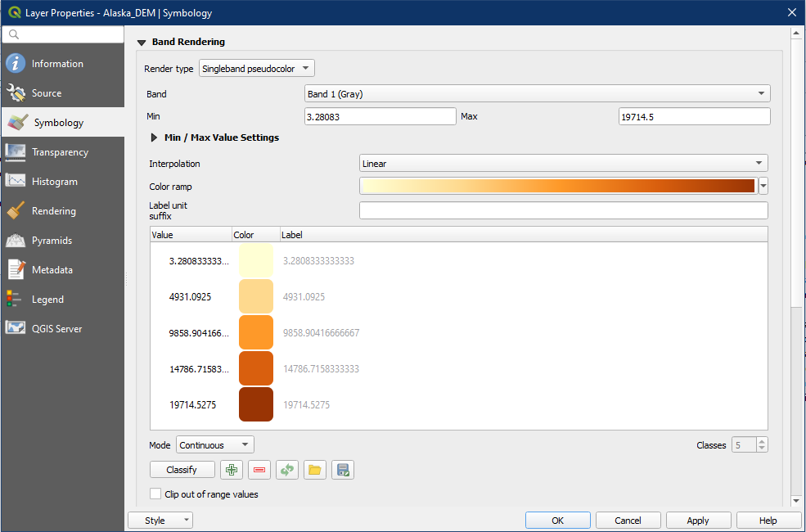The height and width of the screenshot is (532, 806).
Task: Switch to the Transparency tab
Action: (x=60, y=152)
